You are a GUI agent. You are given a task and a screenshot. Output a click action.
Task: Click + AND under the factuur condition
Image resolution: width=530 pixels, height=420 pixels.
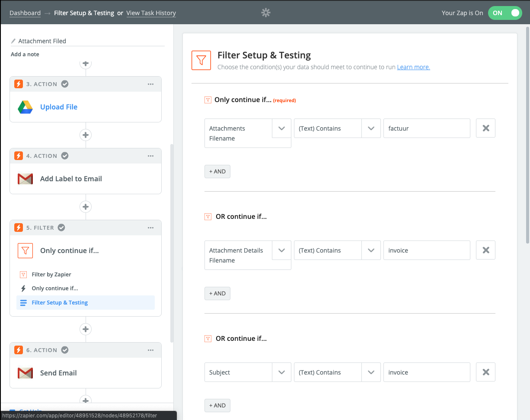217,171
